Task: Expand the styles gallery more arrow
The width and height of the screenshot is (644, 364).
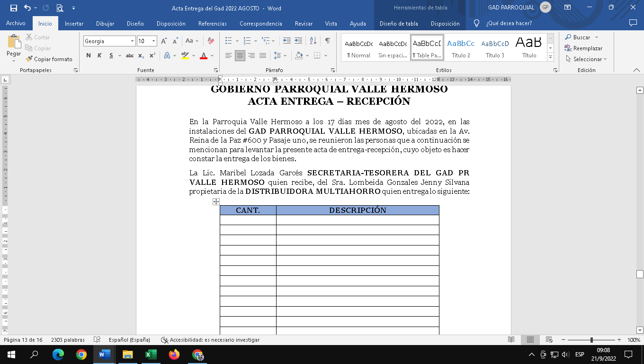Action: click(x=550, y=57)
